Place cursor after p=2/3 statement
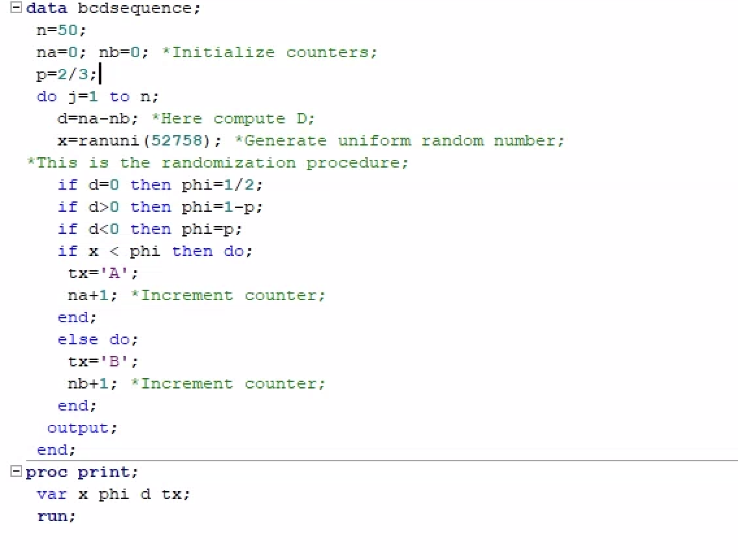The image size is (738, 560). [x=99, y=74]
